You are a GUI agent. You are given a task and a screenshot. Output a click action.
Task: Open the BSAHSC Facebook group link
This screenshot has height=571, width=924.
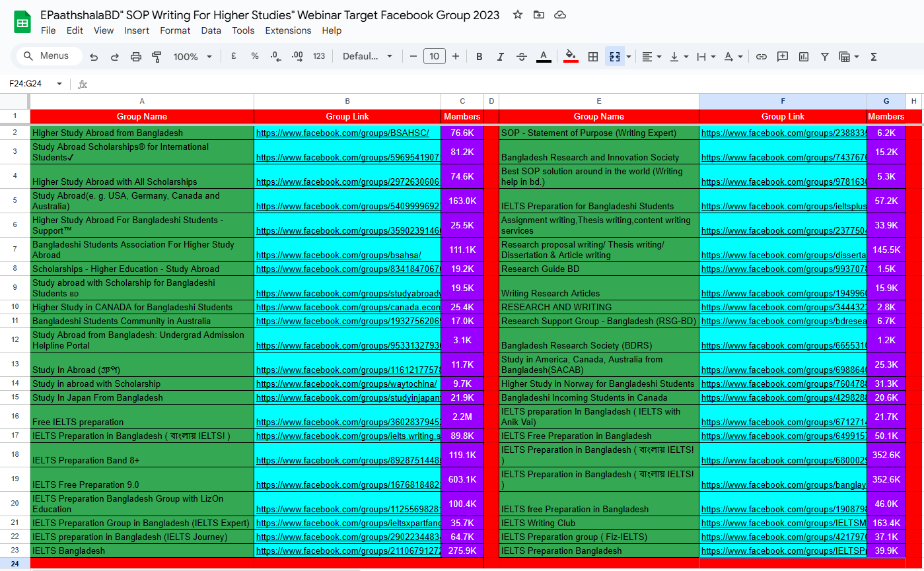(342, 133)
